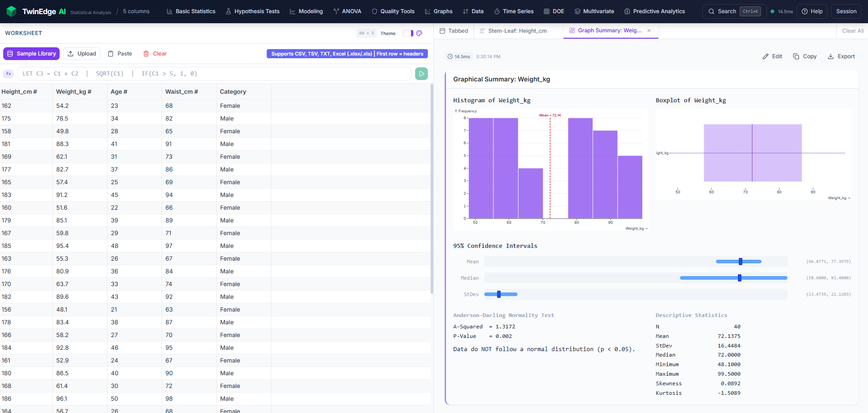Screen dimensions: 868x413
Task: Clear the worksheet using the trash Clear button
Action: pos(155,54)
